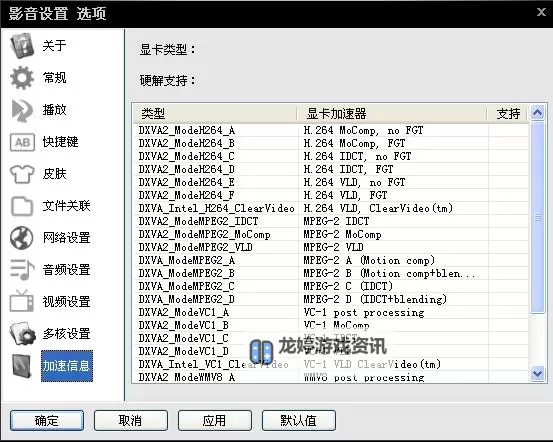
Task: Click the 加速信息 chip icon
Action: coord(22,366)
